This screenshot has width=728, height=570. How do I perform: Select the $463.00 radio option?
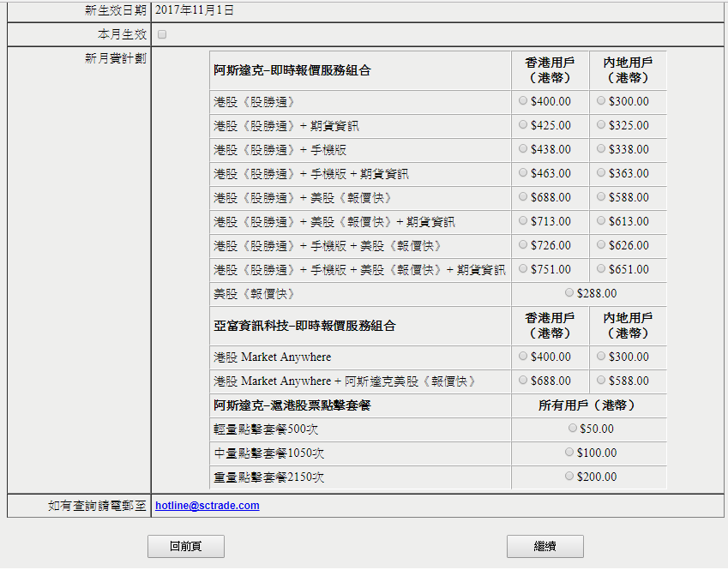tap(523, 173)
